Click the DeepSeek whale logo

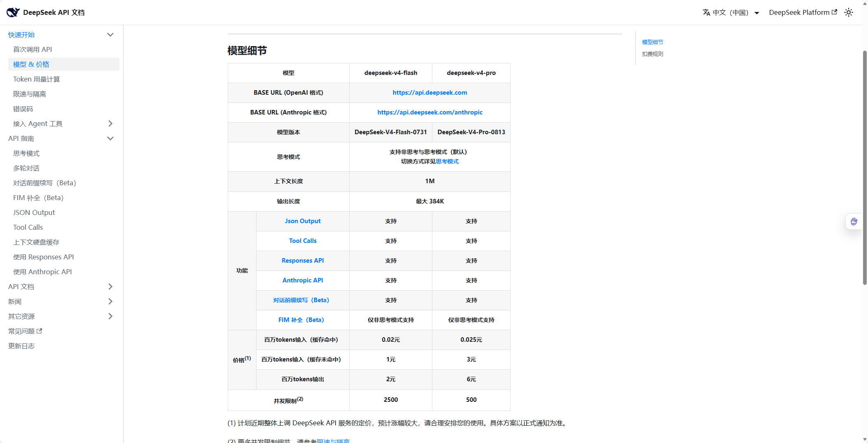(x=13, y=12)
